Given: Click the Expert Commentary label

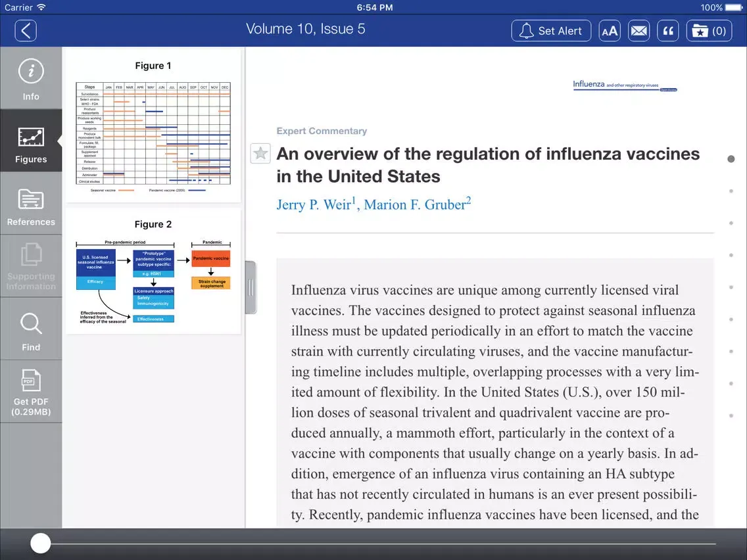Looking at the screenshot, I should point(322,131).
